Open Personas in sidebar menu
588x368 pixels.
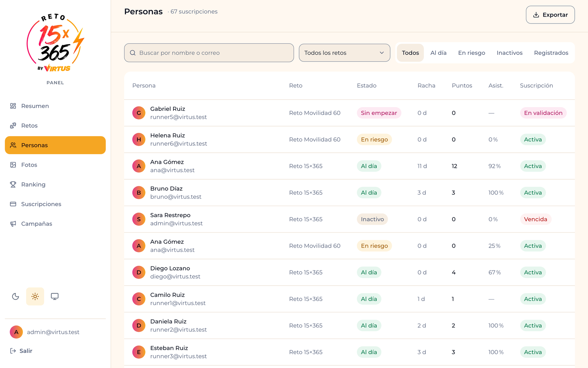[x=55, y=145]
